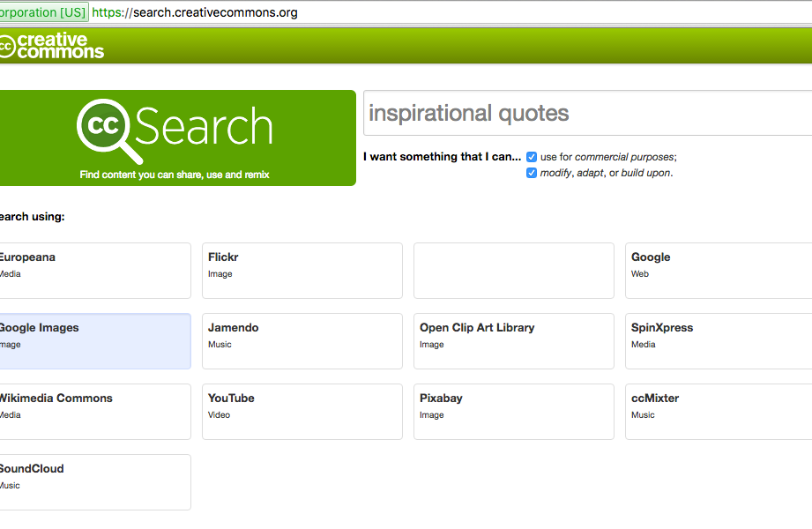This screenshot has width=812, height=529.
Task: Choose Jamendo music search
Action: tap(302, 341)
